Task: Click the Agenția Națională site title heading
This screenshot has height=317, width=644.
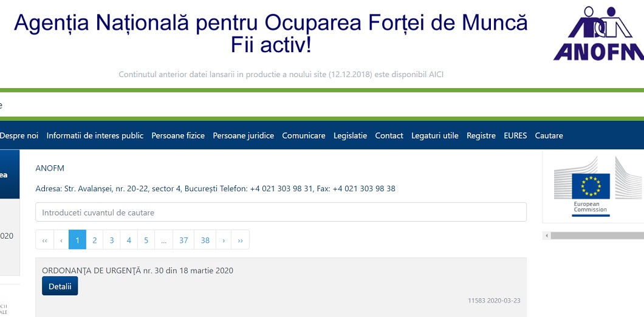Action: coord(270,34)
